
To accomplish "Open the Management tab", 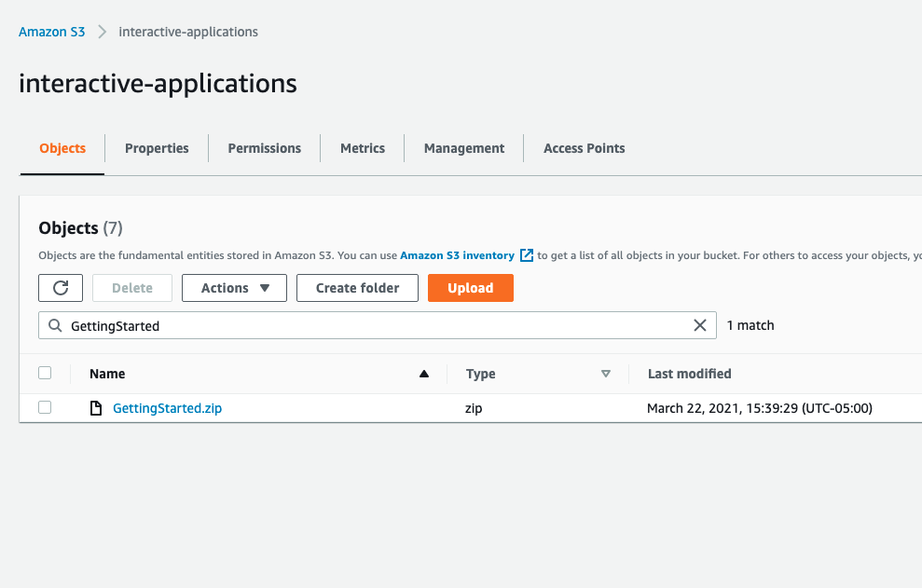I will 464,148.
